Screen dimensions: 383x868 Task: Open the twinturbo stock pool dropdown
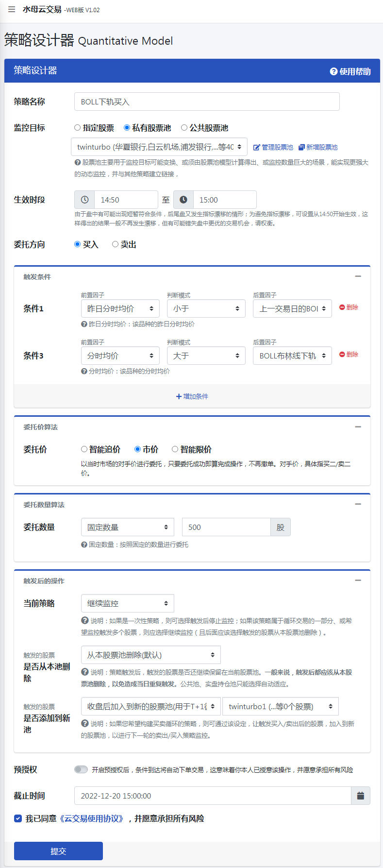159,147
